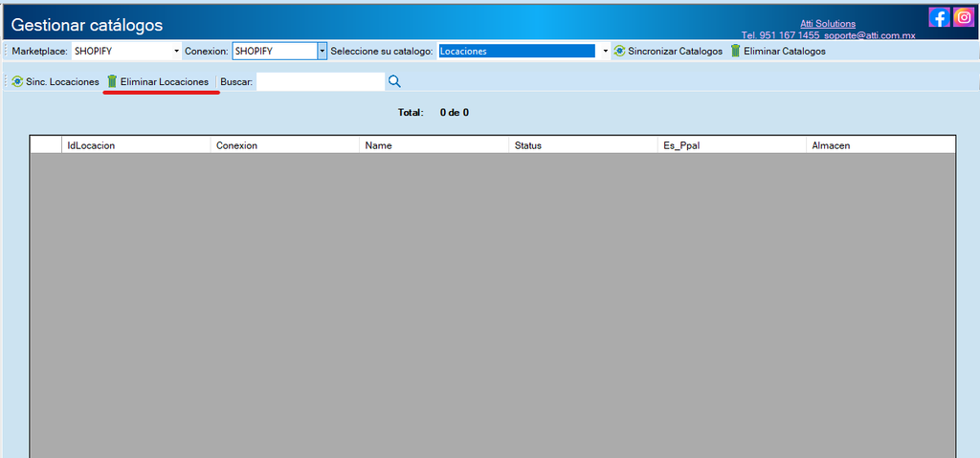Click the Sinc. Locaciones button label

(62, 82)
